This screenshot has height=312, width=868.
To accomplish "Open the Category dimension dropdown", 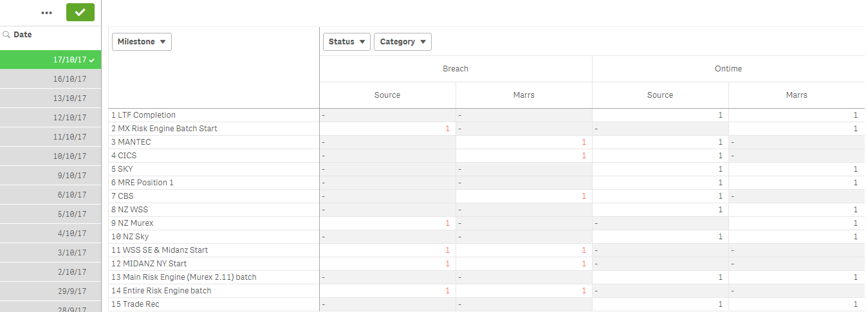I will click(402, 42).
